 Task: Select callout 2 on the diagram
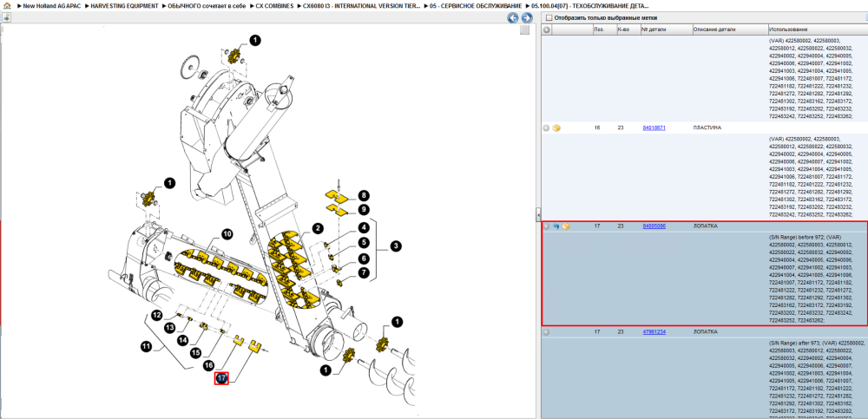point(317,228)
